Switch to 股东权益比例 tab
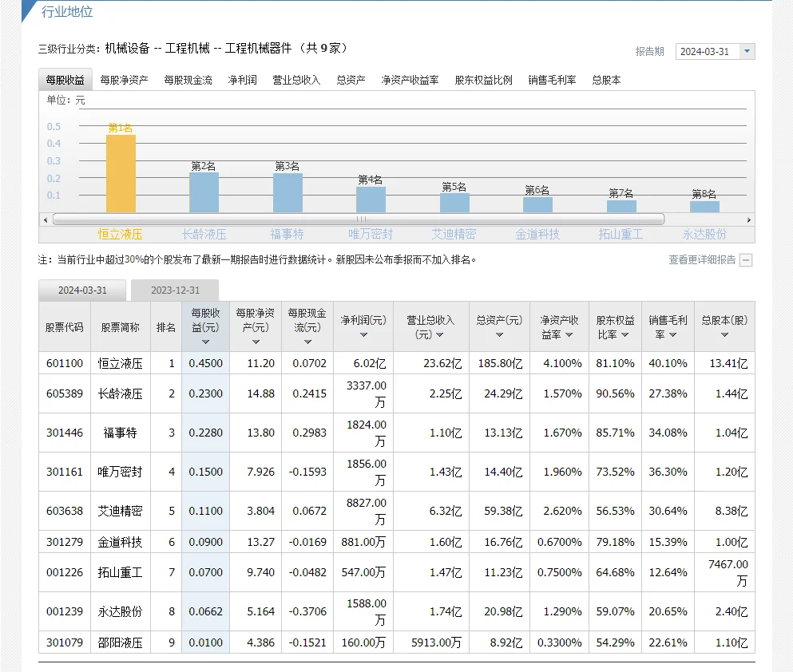This screenshot has height=672, width=793. tap(483, 80)
